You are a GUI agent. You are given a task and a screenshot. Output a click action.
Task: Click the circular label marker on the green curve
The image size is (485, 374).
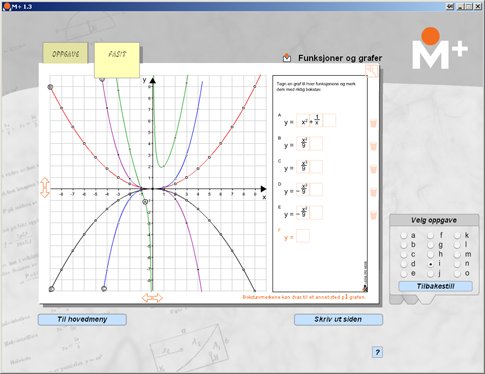(145, 202)
